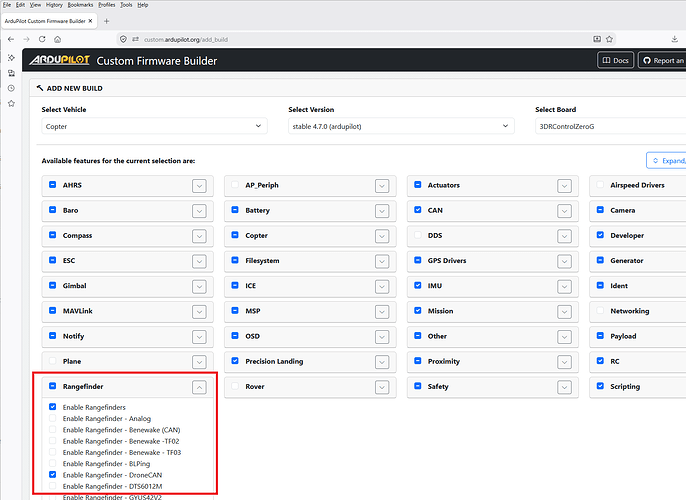Toggle the Networking category checkbox
Viewport: 686px width, 500px height.
(600, 310)
